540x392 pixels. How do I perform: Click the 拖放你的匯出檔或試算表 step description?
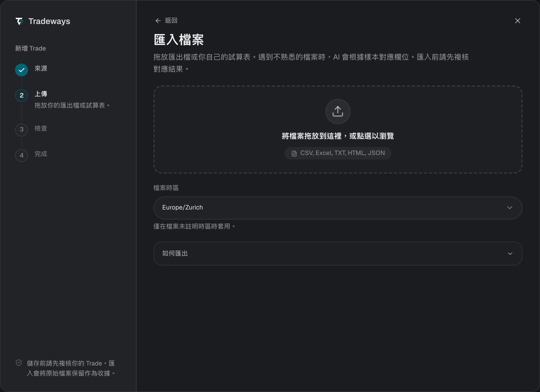pos(72,105)
